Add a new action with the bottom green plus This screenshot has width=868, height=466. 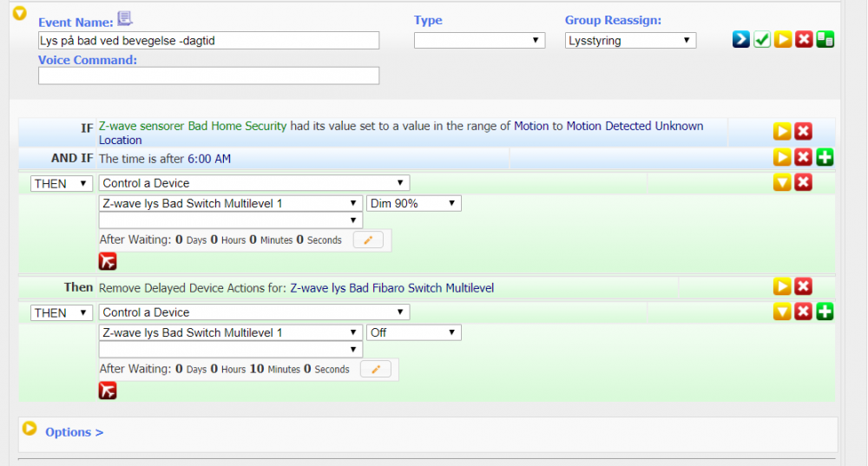825,312
